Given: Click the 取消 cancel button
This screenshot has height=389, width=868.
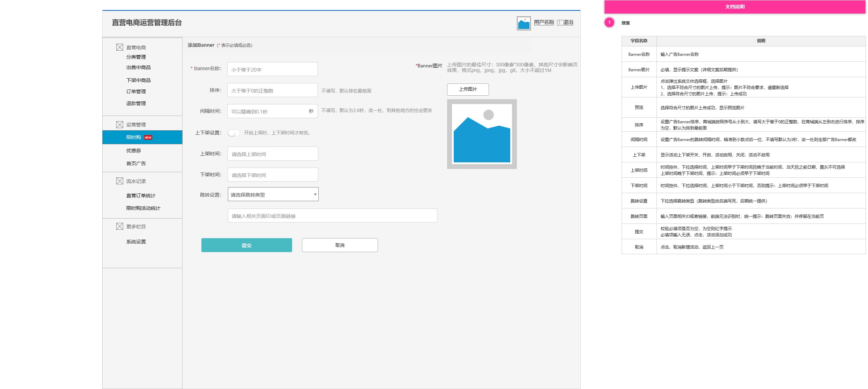Looking at the screenshot, I should point(340,245).
